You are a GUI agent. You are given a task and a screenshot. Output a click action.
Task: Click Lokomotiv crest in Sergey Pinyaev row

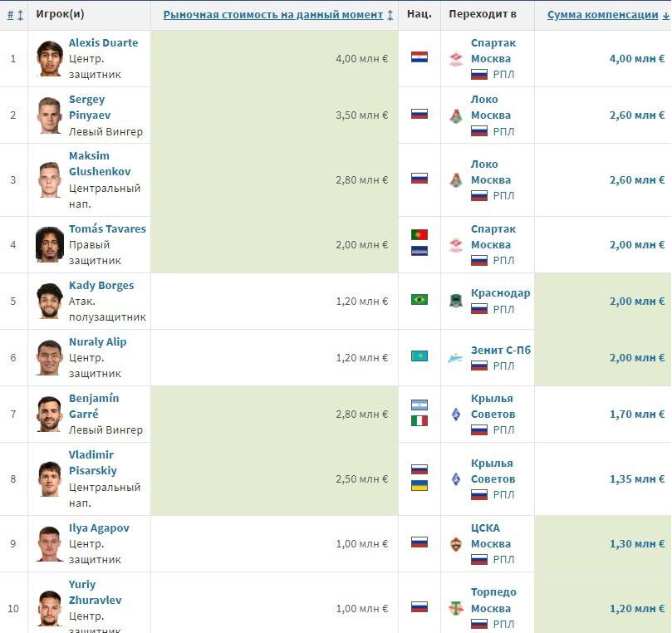[x=455, y=115]
